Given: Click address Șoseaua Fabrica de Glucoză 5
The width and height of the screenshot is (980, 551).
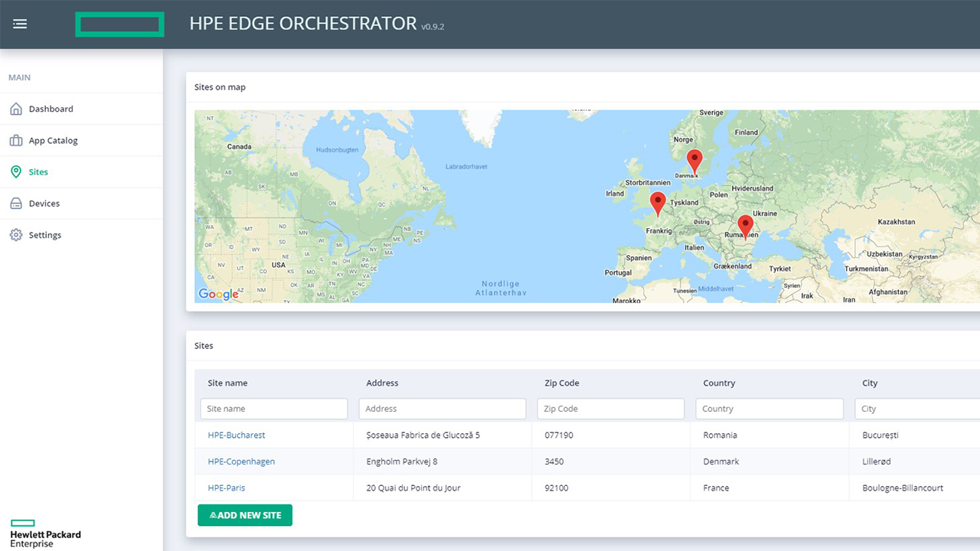Looking at the screenshot, I should coord(423,435).
